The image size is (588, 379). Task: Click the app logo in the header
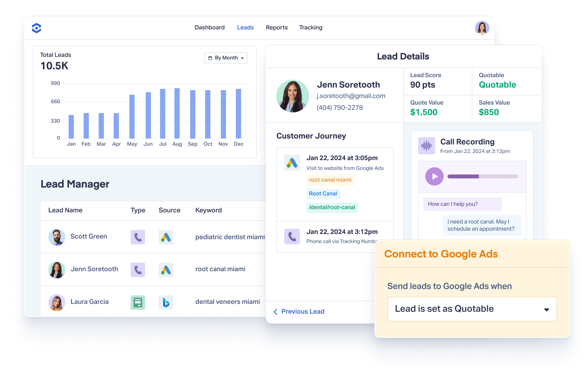click(37, 28)
